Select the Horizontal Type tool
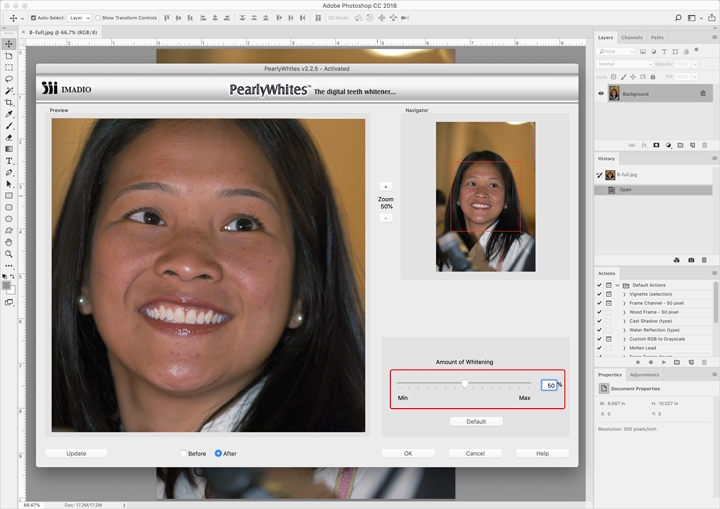Screen dimensions: 720x509 [9, 160]
